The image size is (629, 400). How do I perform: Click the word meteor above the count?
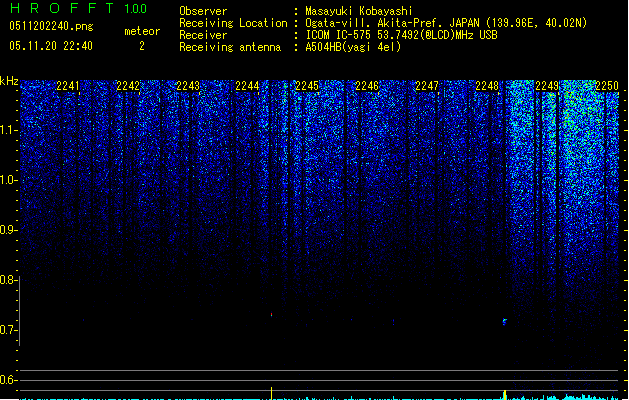(142, 31)
